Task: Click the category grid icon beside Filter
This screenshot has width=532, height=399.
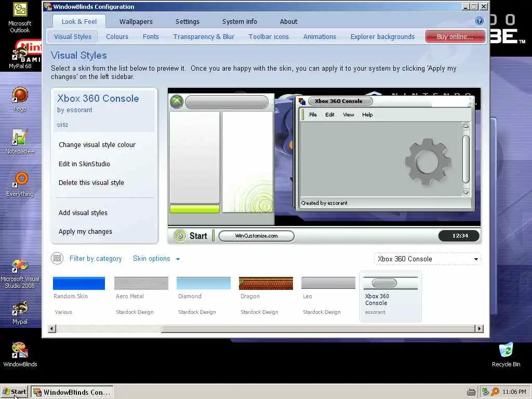Action: pos(57,259)
